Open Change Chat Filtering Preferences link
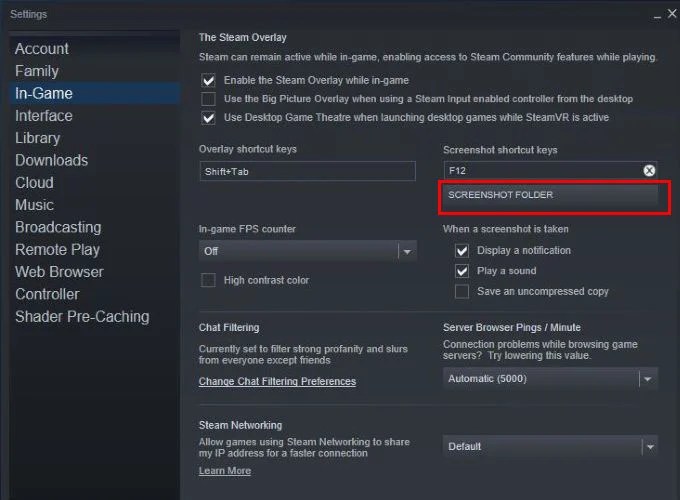The width and height of the screenshot is (680, 500). click(x=277, y=381)
